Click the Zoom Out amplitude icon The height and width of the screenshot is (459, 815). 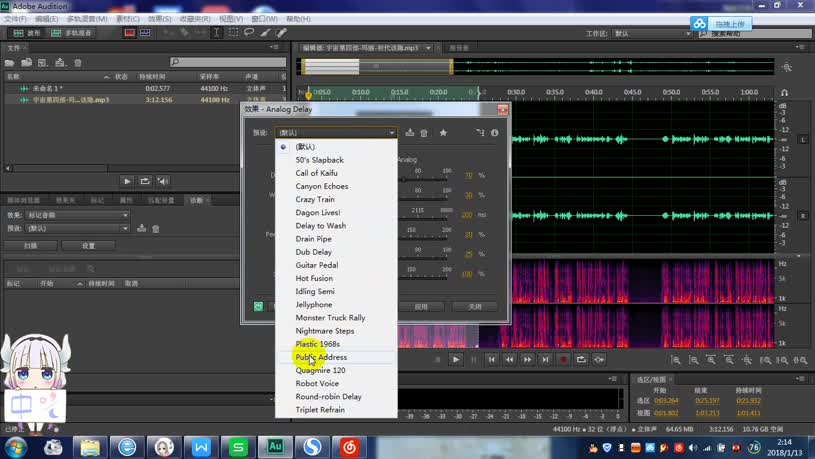[693, 360]
